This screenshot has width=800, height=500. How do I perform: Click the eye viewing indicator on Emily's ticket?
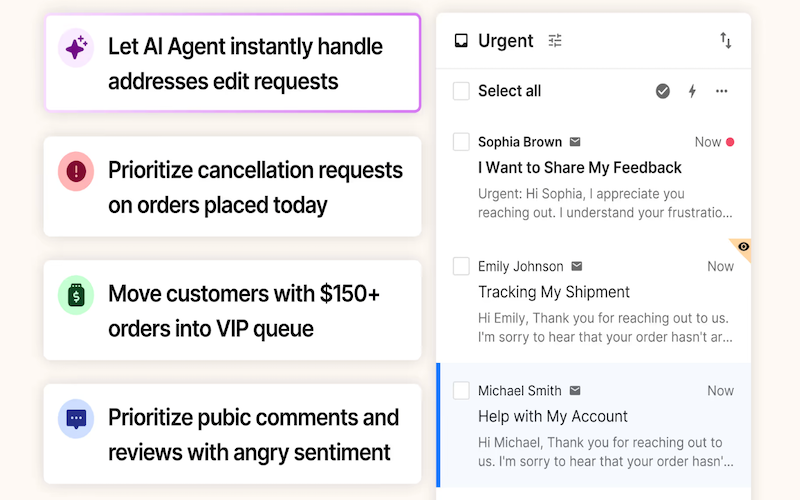(743, 246)
